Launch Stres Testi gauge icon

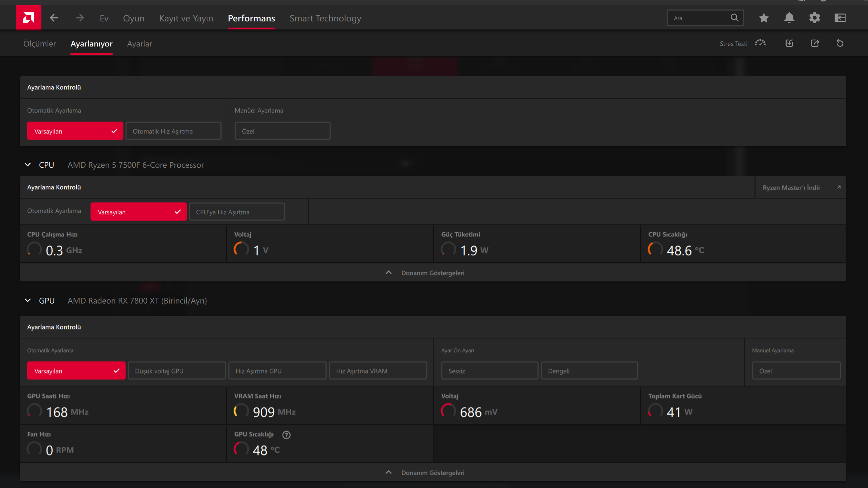pos(760,43)
